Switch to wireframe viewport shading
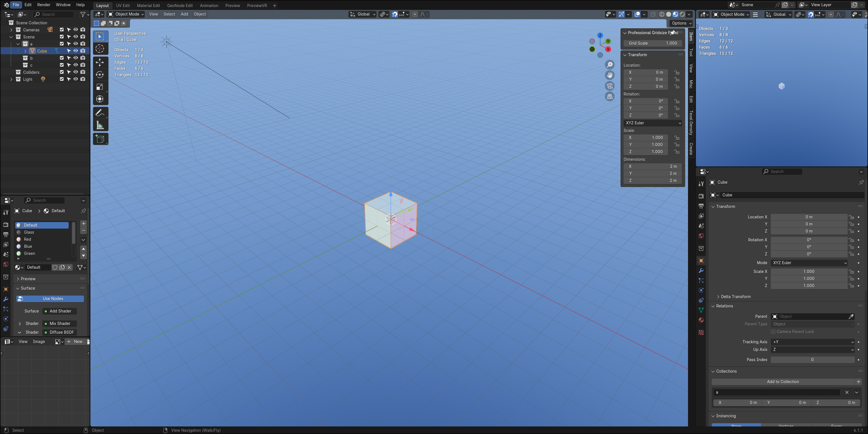 coord(662,14)
